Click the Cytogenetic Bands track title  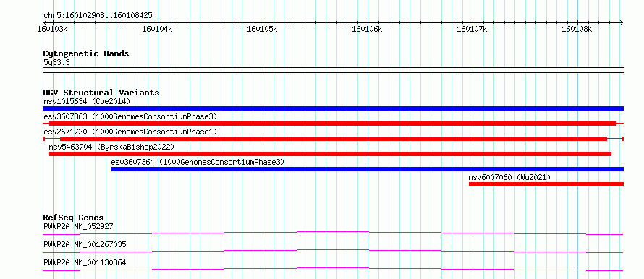tap(86, 53)
